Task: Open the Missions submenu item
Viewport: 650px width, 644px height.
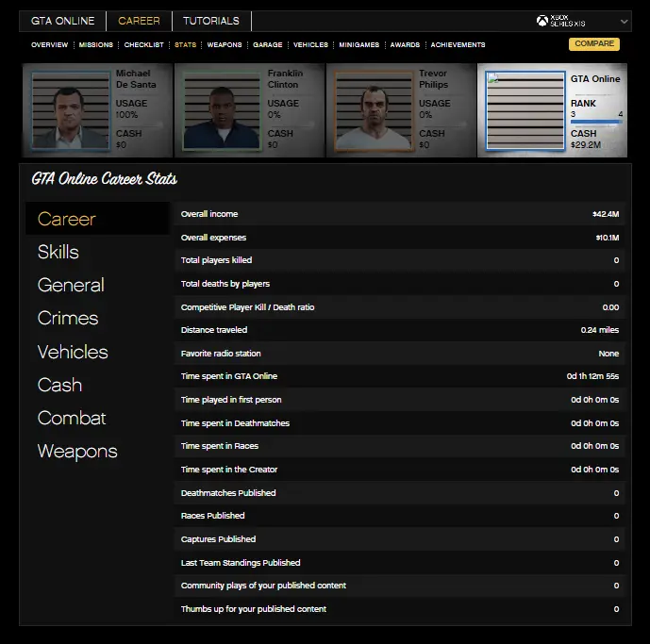Action: coord(96,44)
